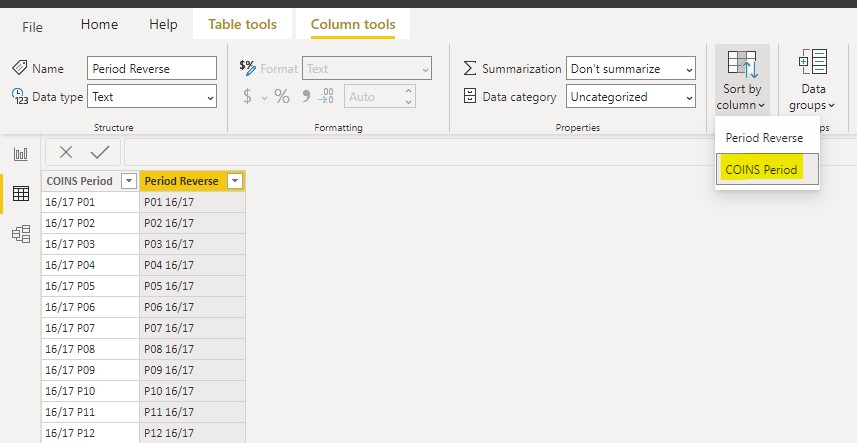Image resolution: width=857 pixels, height=443 pixels.
Task: Click the cell 16/17 P11
Action: pyautogui.click(x=90, y=412)
